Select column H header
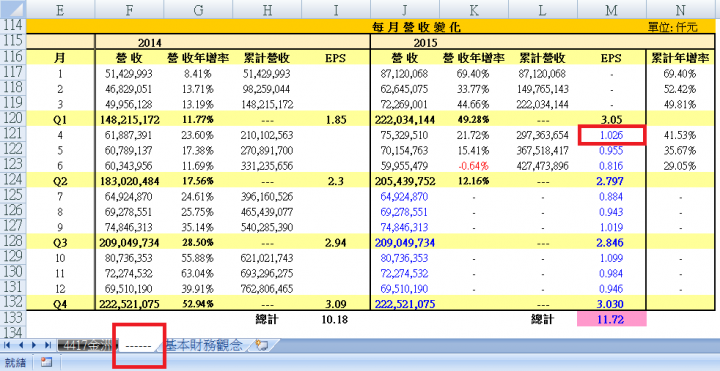720x371 pixels. tap(267, 10)
